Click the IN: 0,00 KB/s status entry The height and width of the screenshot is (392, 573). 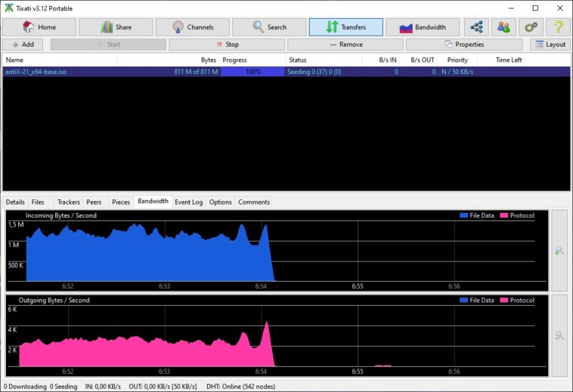coord(103,387)
